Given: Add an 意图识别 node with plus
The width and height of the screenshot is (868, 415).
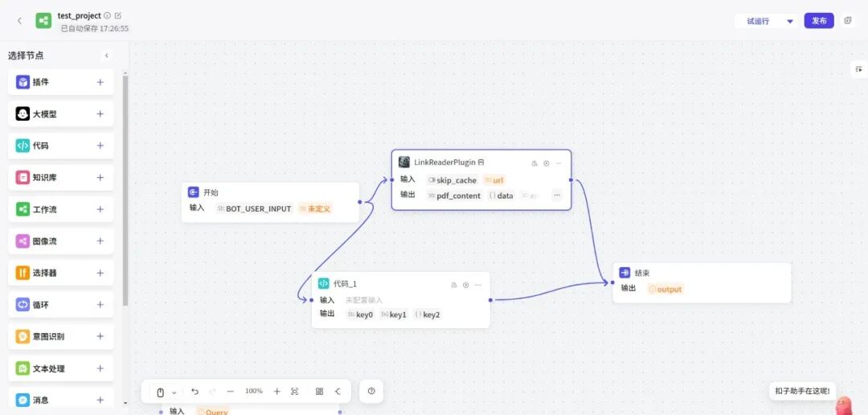Looking at the screenshot, I should pos(100,336).
